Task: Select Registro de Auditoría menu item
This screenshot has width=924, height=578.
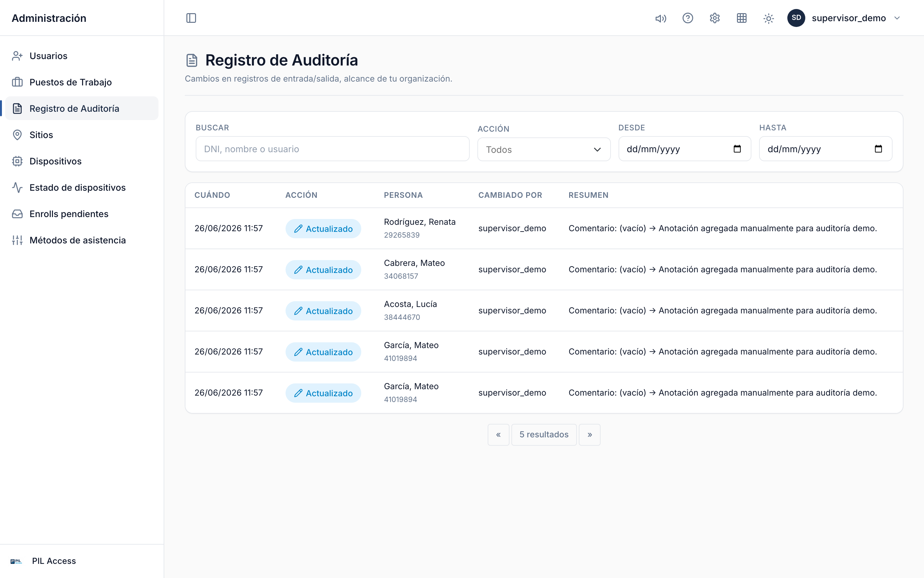Action: pos(81,109)
